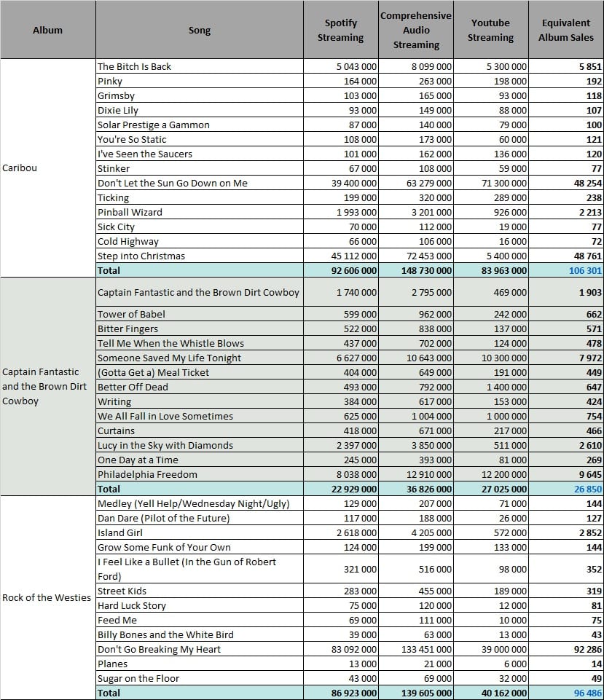Image resolution: width=604 pixels, height=700 pixels.
Task: Select the Caribou album cell
Action: 48,168
